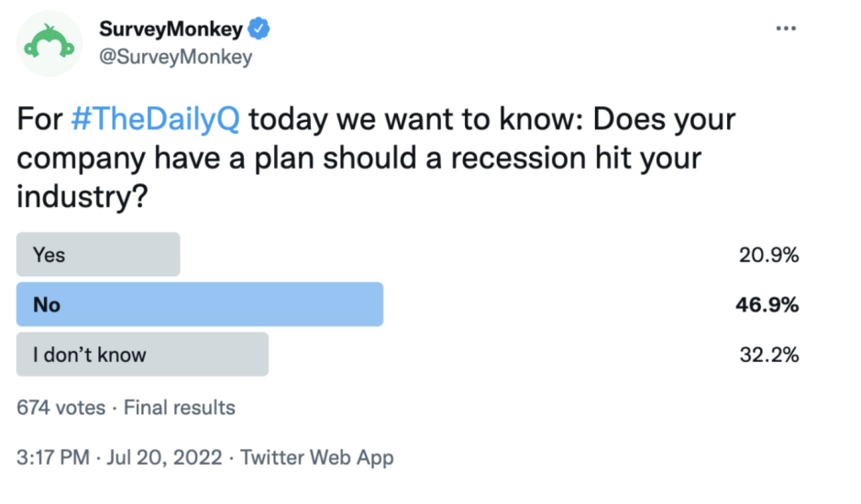Viewport: 861px width, 504px height.
Task: Click the 32.2% result value
Action: tap(768, 355)
